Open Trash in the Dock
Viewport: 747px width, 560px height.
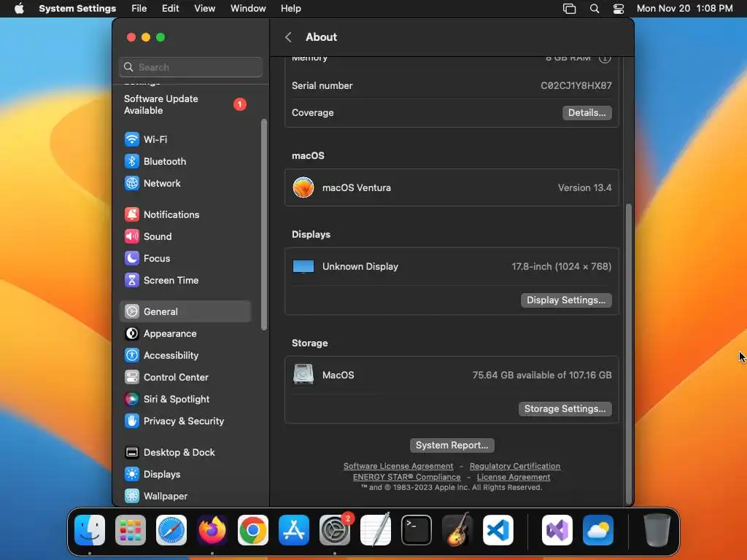tap(657, 530)
